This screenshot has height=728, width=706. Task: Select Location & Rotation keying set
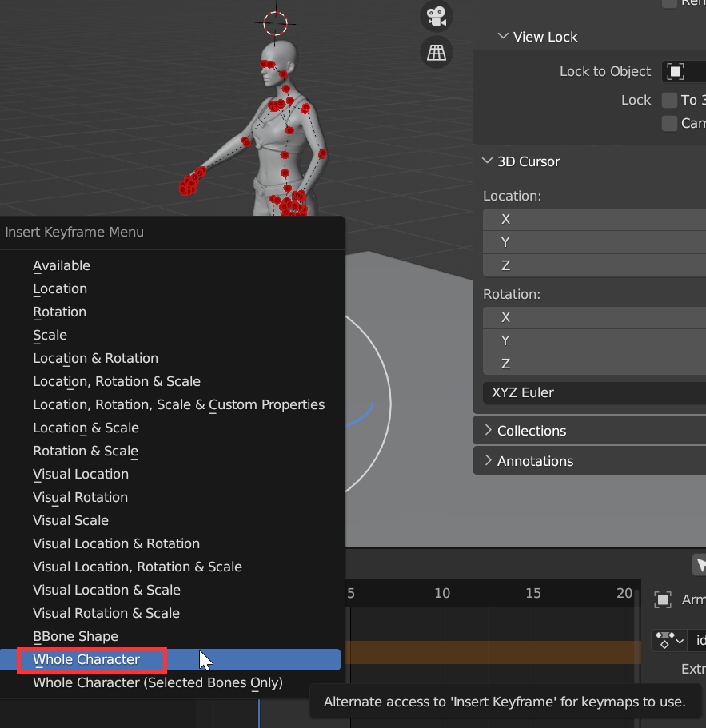95,358
